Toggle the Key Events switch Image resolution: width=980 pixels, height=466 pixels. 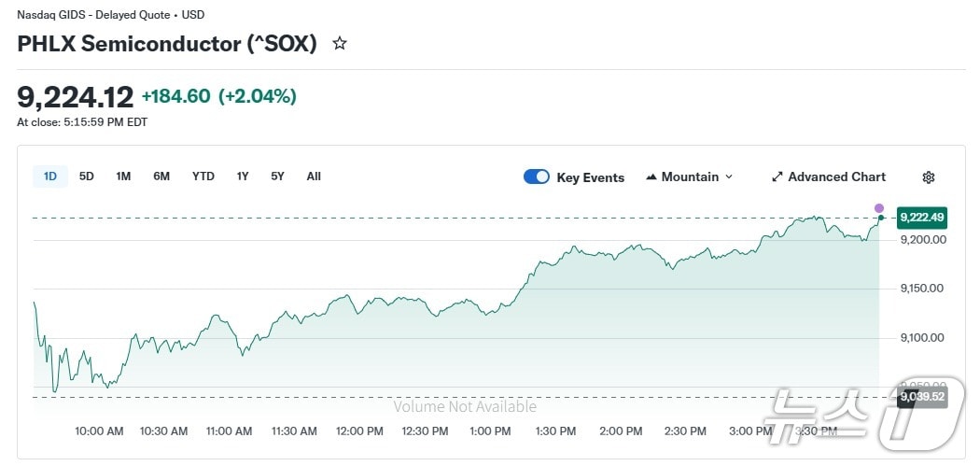537,177
